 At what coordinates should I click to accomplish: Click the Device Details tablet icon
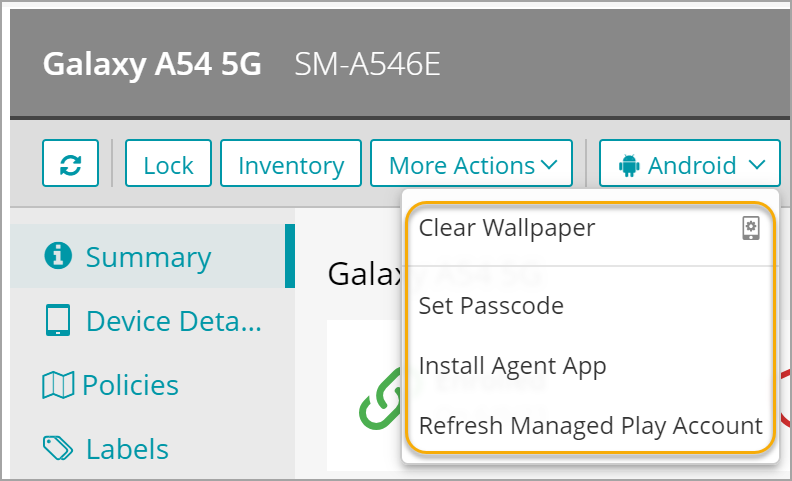point(58,321)
